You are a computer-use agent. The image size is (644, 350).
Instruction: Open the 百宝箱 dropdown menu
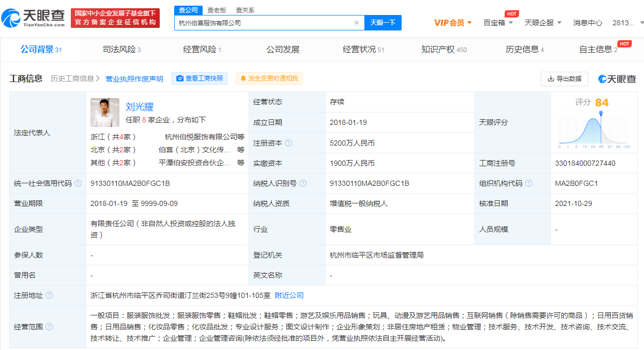pos(498,23)
